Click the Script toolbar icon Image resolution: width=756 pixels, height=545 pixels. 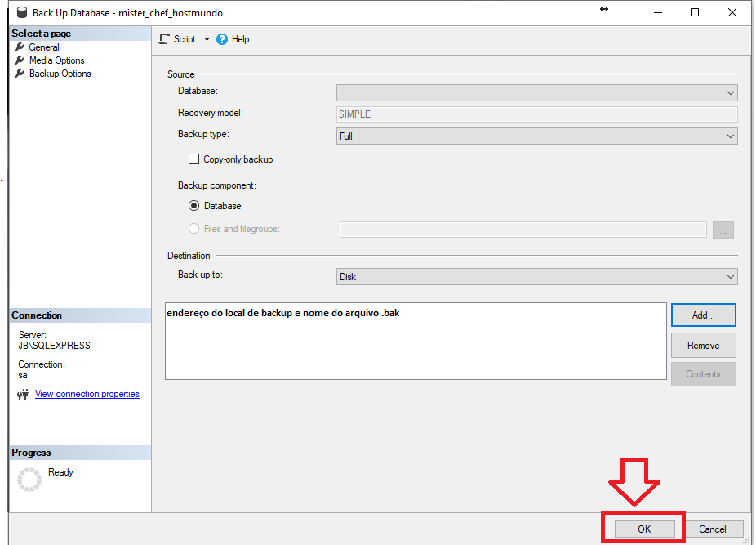pos(165,39)
